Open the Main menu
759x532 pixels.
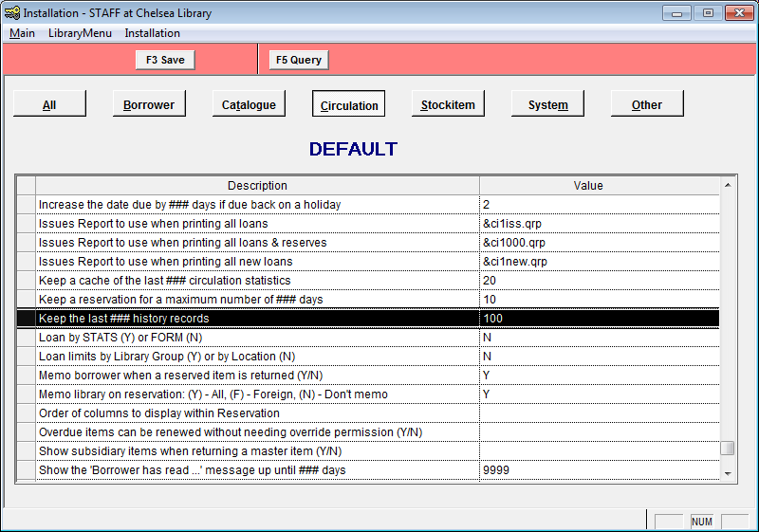point(22,33)
